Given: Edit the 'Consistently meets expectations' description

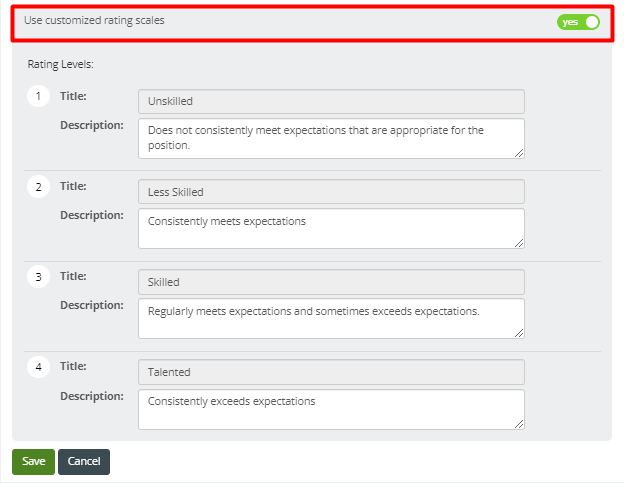Looking at the screenshot, I should click(x=331, y=228).
